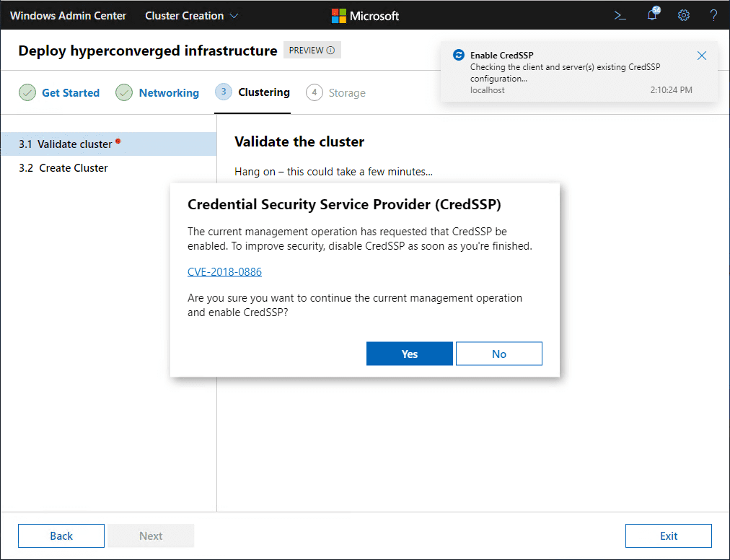Click the Networking step checkmark icon
Viewport: 730px width, 560px height.
coord(124,93)
